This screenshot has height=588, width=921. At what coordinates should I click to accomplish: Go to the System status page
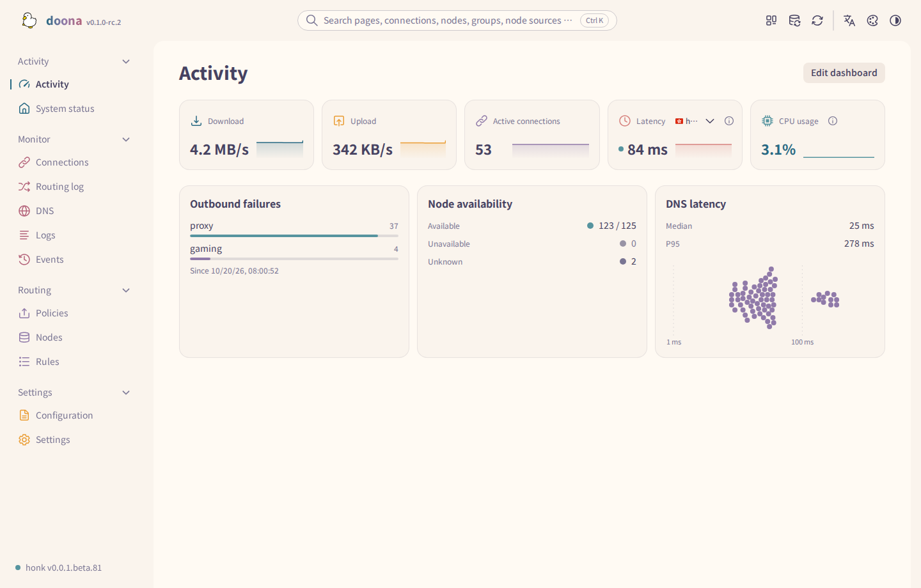point(74,109)
